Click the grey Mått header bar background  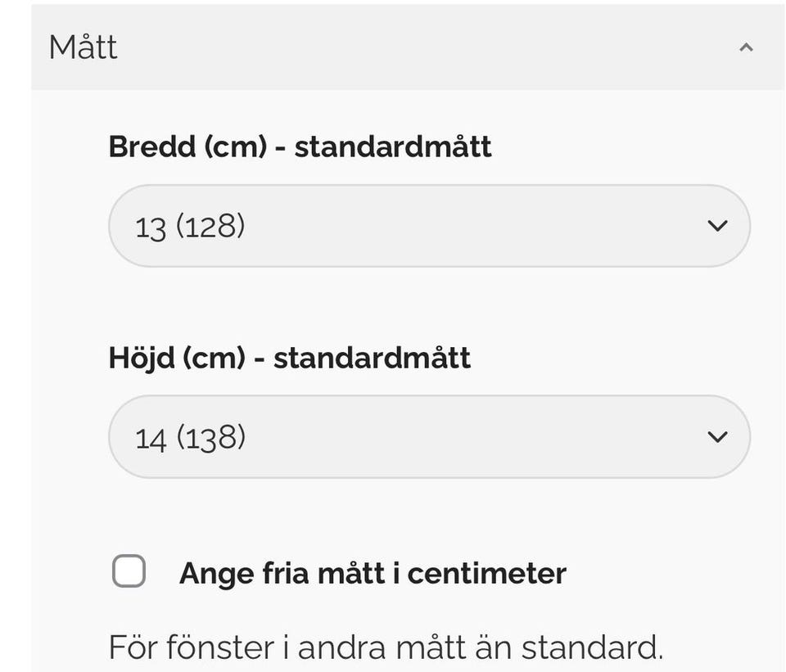409,47
